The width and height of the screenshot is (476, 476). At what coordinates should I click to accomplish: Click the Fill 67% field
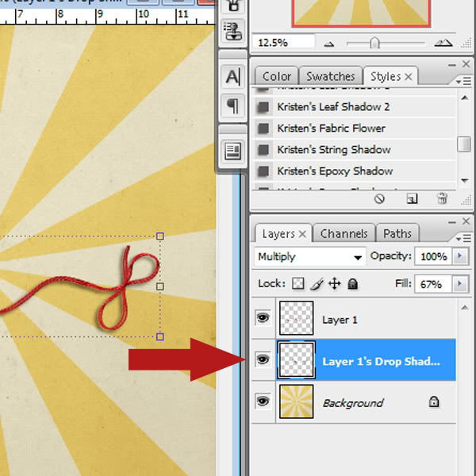click(433, 284)
